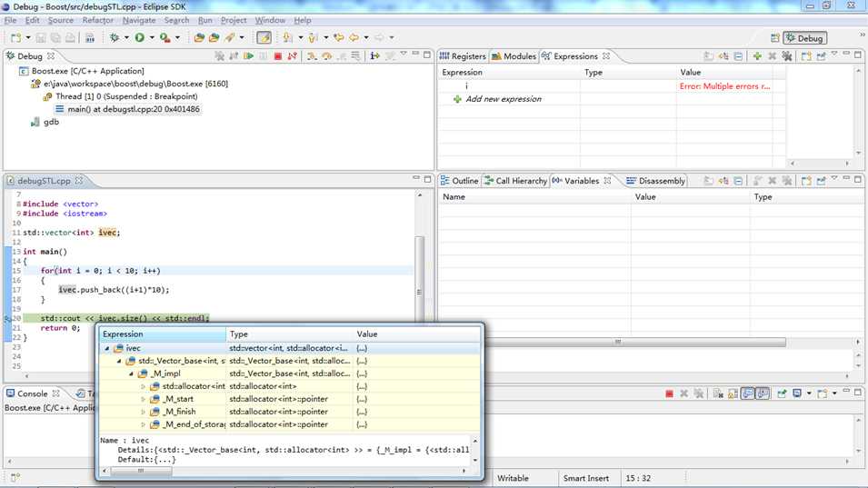This screenshot has height=488, width=868.
Task: Click the Debug perspective button
Action: [805, 38]
